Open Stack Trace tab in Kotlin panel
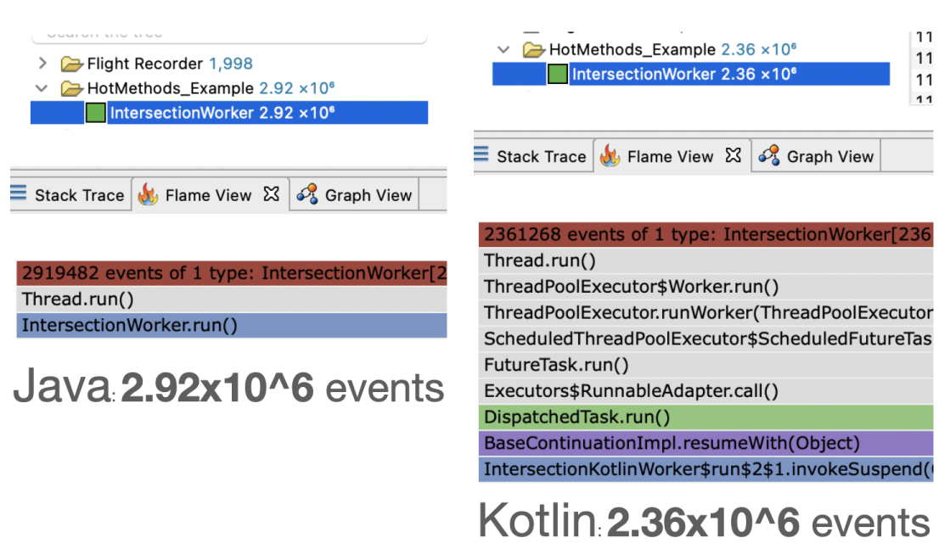The width and height of the screenshot is (950, 560). coord(533,156)
